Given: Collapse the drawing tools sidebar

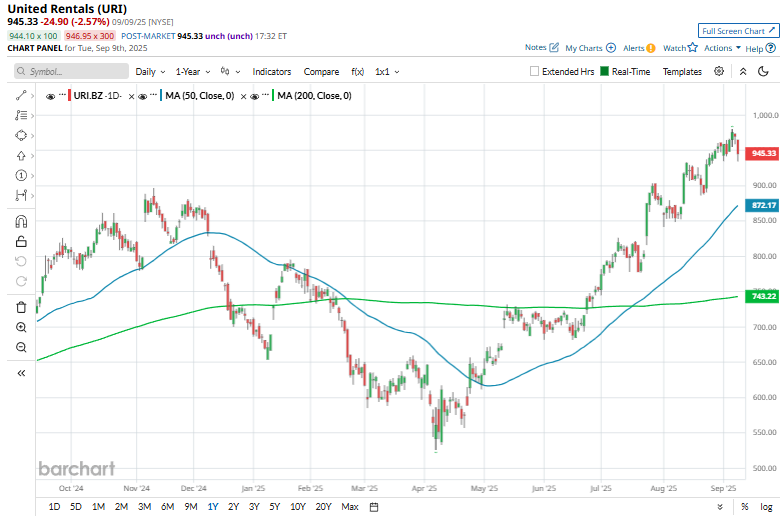Looking at the screenshot, I should coord(21,373).
